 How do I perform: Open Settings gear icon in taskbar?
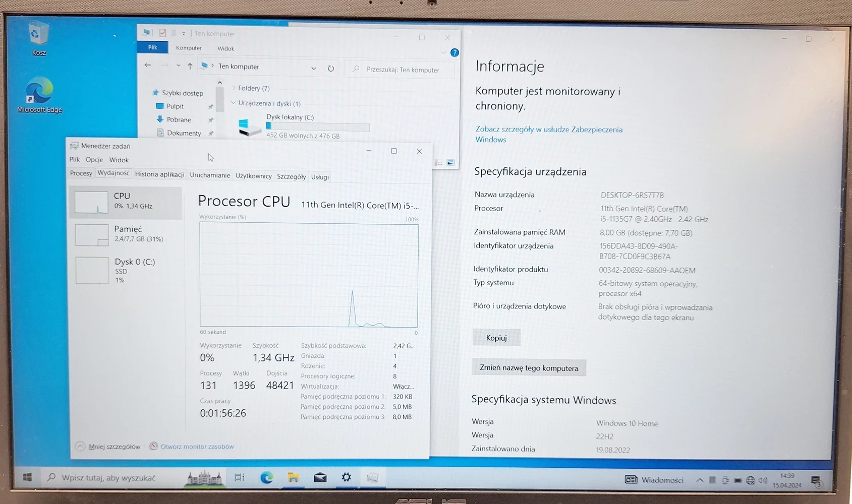346,477
